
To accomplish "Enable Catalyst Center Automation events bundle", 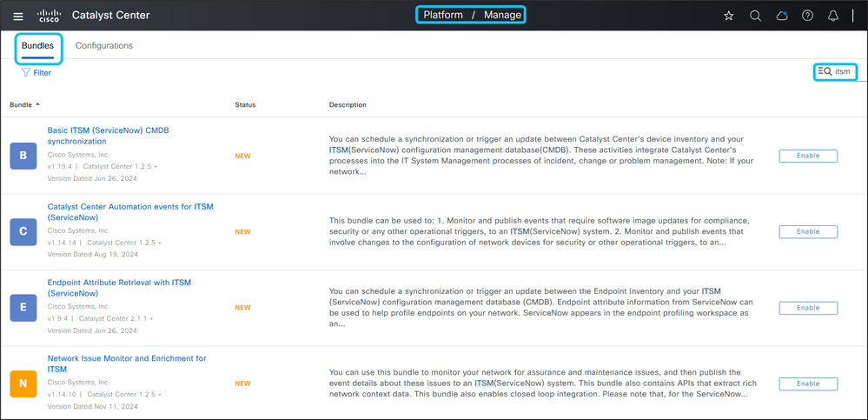I will click(808, 232).
